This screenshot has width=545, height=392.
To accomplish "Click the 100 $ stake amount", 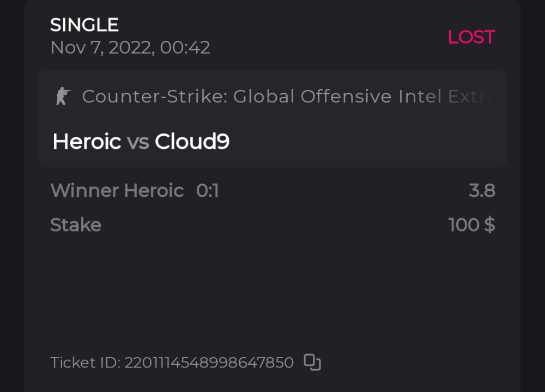I will pos(471,225).
